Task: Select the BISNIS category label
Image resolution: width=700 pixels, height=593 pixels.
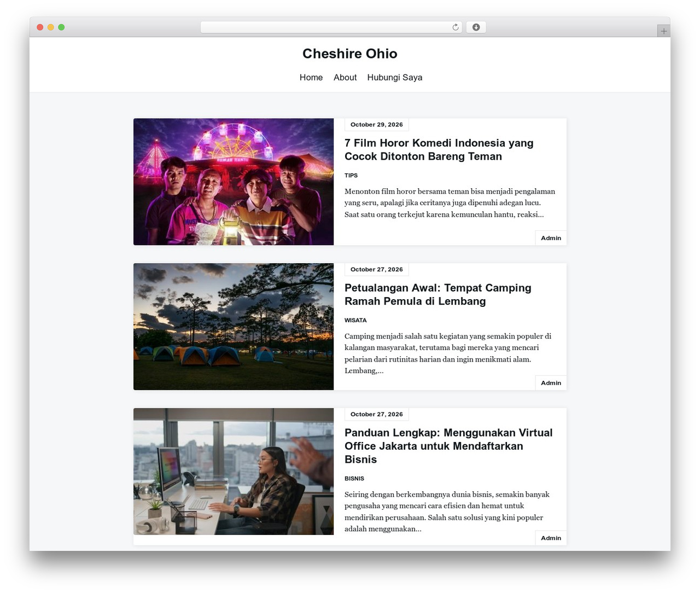Action: pyautogui.click(x=354, y=479)
